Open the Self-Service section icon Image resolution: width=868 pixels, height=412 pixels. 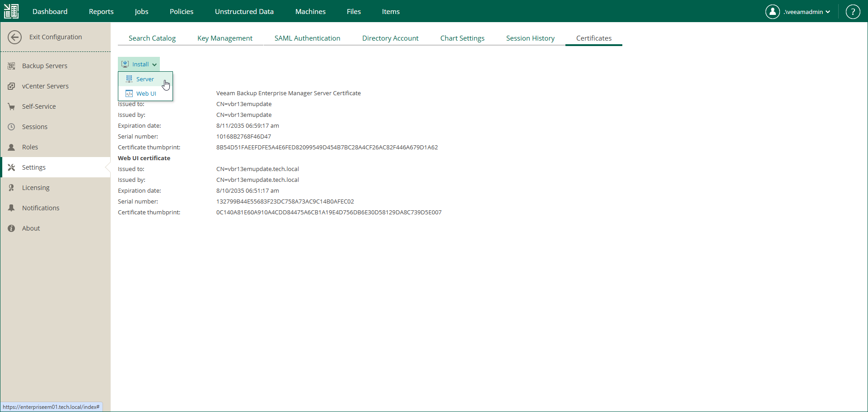pyautogui.click(x=11, y=106)
